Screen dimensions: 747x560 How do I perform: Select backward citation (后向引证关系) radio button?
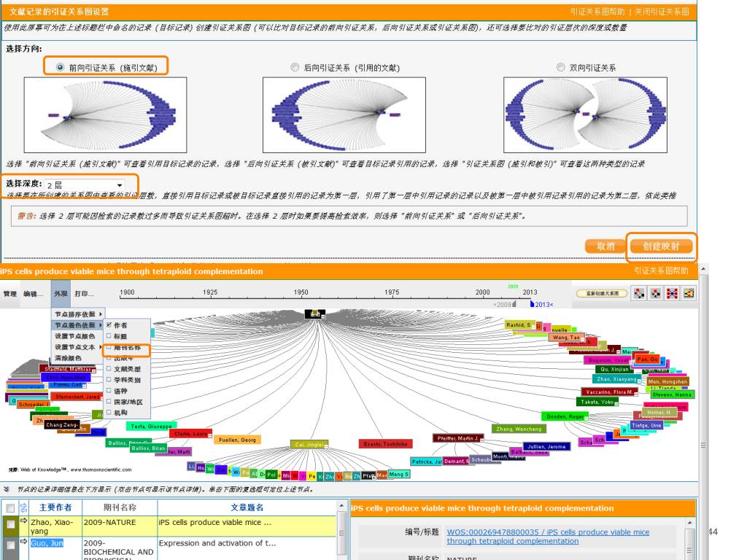click(295, 68)
